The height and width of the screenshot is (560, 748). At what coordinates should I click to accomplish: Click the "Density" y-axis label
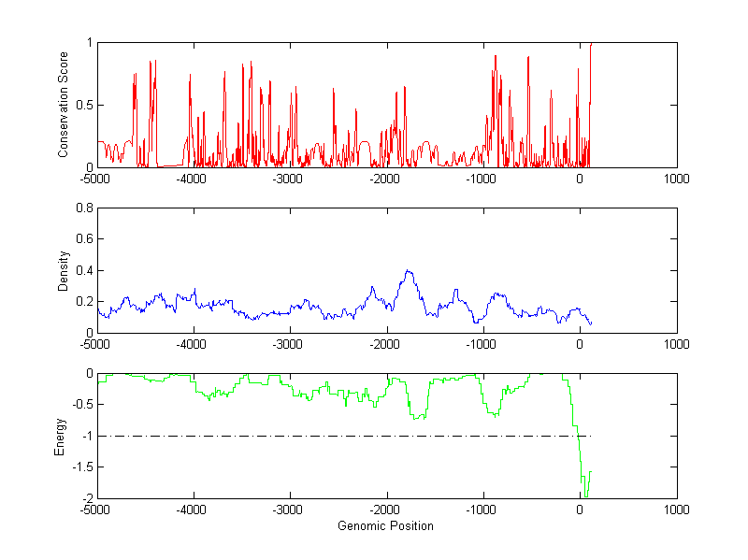point(64,269)
